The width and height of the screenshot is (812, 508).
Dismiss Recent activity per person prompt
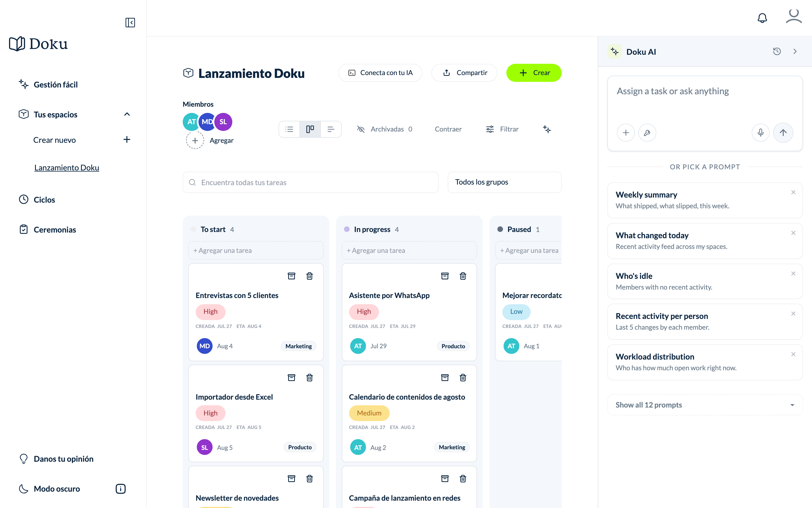point(793,314)
